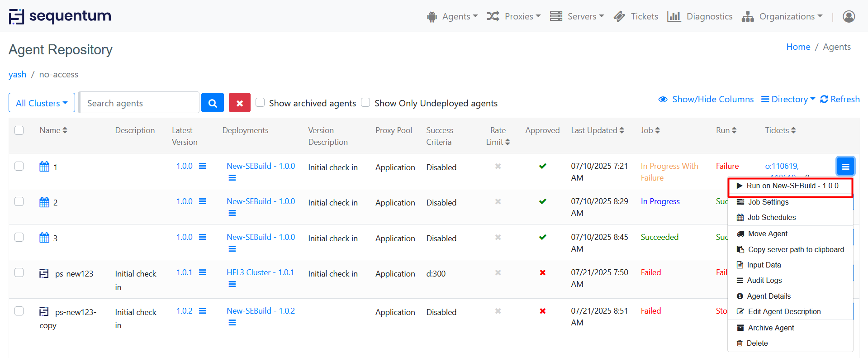Open the Directory dropdown
The image size is (868, 358).
pos(788,99)
